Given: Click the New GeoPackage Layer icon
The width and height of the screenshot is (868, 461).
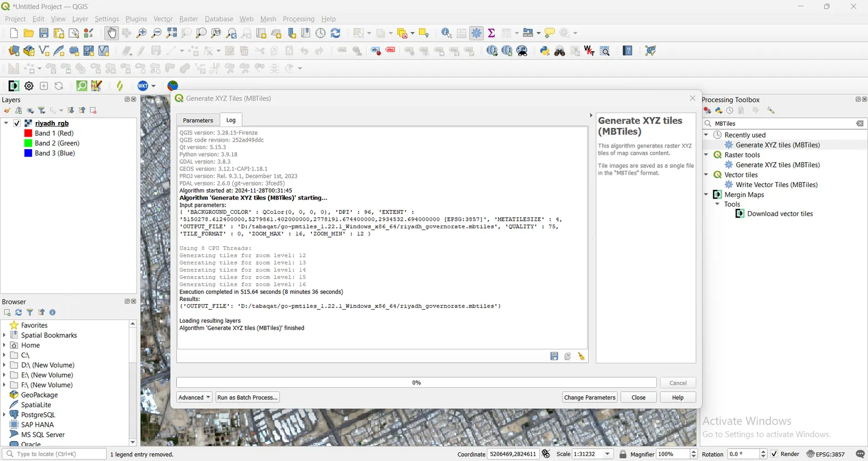Looking at the screenshot, I should tap(29, 51).
